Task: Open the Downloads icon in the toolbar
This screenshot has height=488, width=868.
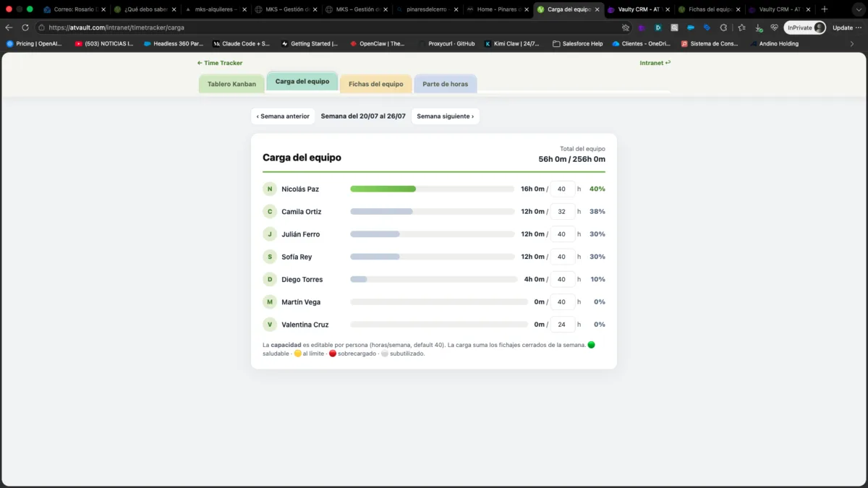Action: click(x=759, y=27)
